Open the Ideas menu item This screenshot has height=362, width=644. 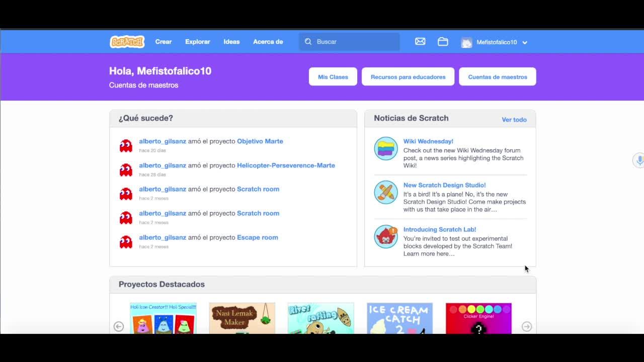tap(231, 42)
